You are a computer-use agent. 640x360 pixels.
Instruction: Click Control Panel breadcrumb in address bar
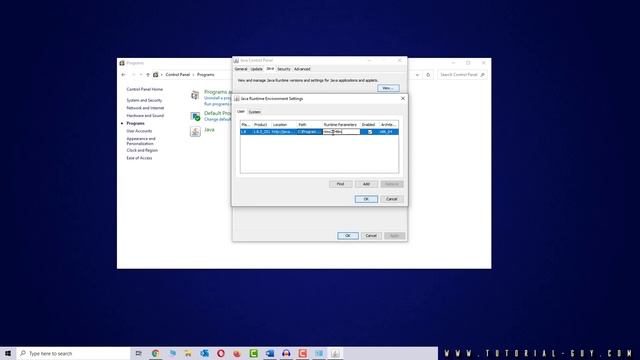coord(178,75)
